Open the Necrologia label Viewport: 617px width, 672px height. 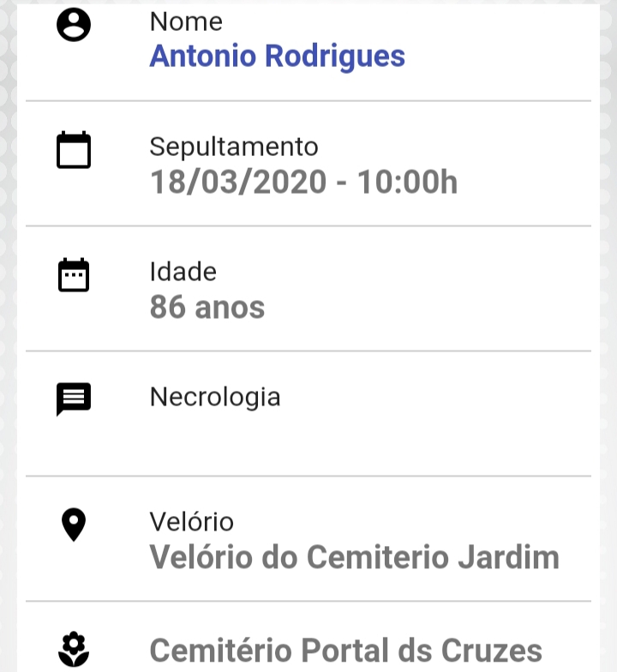215,398
